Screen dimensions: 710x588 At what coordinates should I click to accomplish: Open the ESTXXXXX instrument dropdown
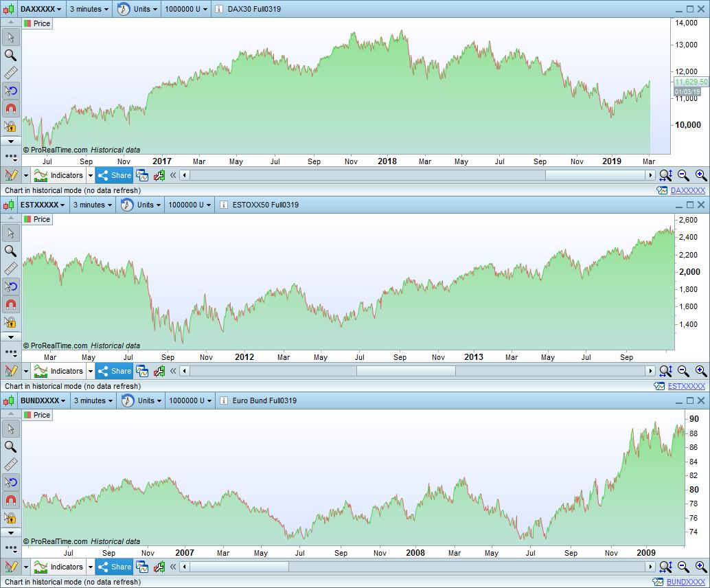click(x=43, y=205)
